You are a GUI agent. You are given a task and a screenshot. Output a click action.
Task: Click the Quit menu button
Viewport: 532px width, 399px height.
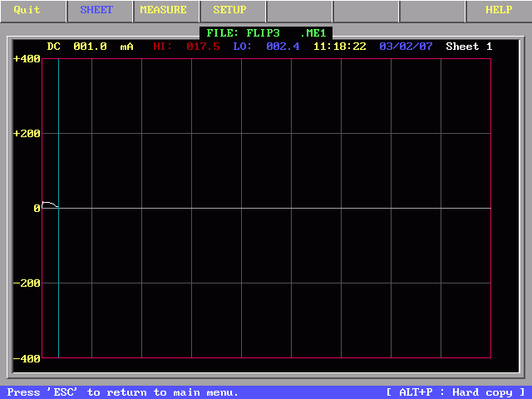(x=27, y=11)
